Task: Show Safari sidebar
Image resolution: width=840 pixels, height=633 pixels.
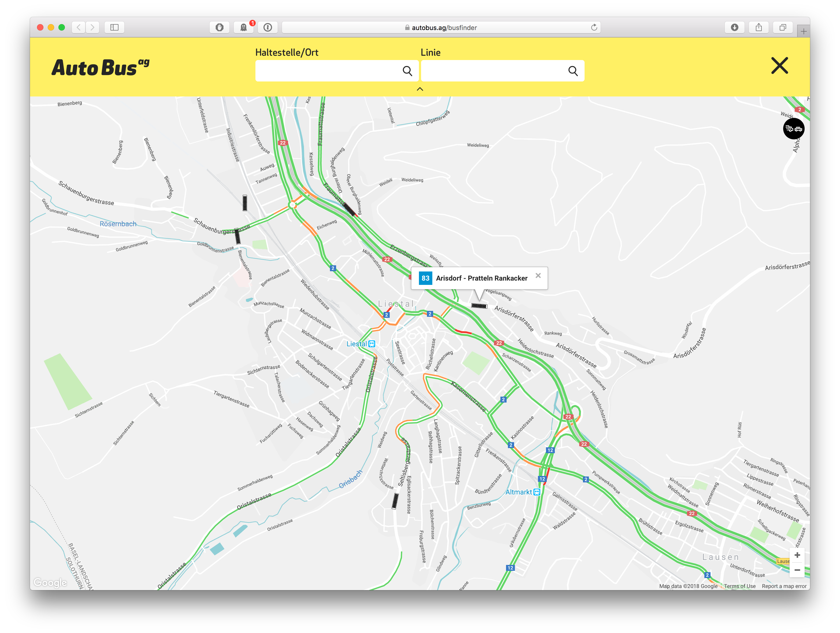Action: pyautogui.click(x=114, y=27)
